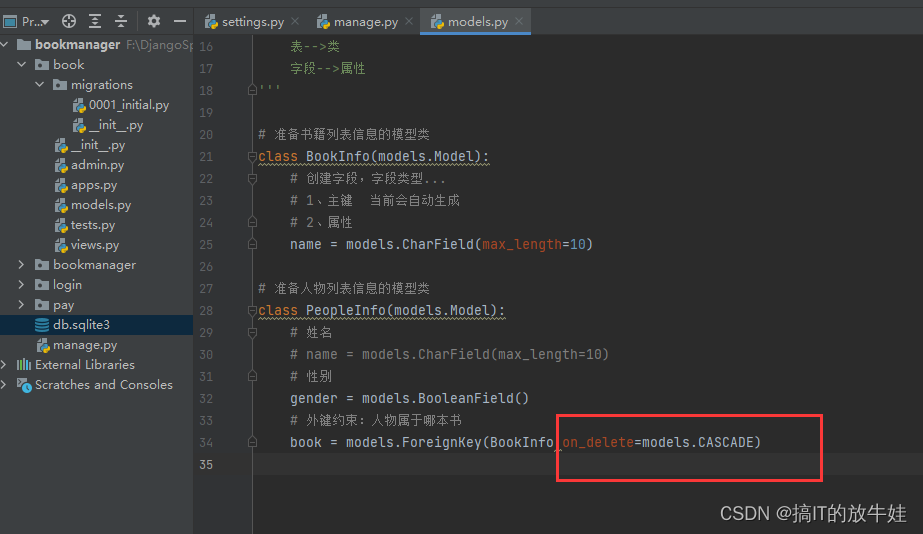This screenshot has height=534, width=923.
Task: Click the Select Opened File target icon
Action: [69, 21]
